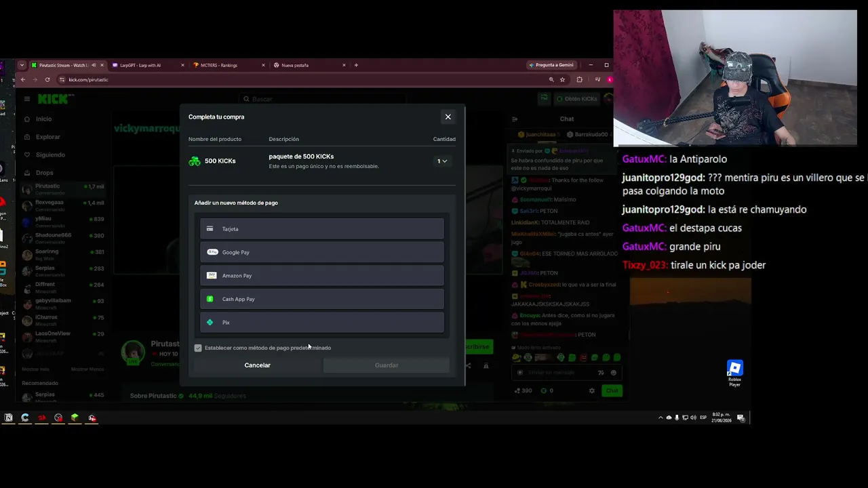Open the taskbar volume control
Viewport: 868px width, 488px height.
pos(693,418)
